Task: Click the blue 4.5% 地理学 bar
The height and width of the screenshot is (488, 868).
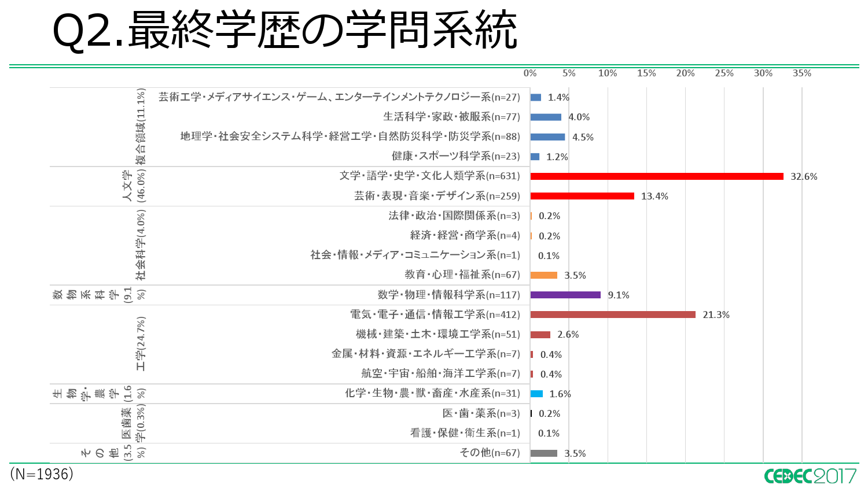Action: coord(547,137)
